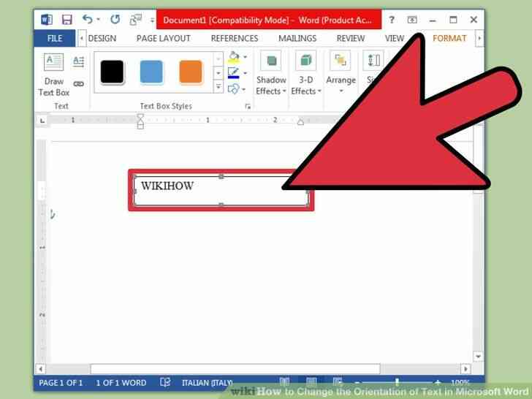Click the WIKIHOW text in the text box
The height and width of the screenshot is (399, 532).
tap(167, 186)
